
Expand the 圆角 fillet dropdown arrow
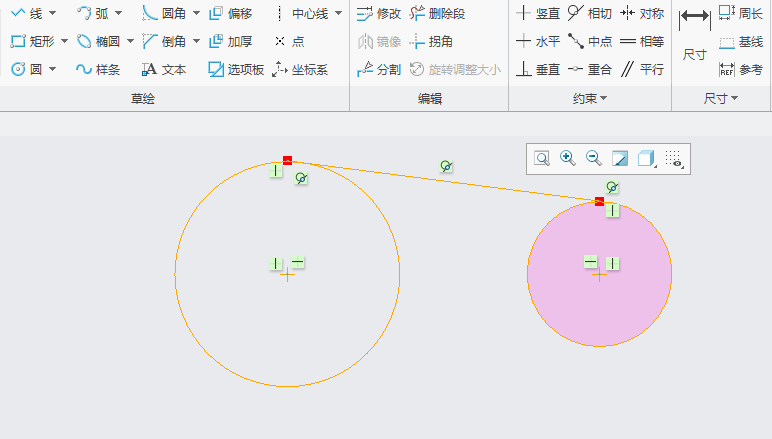pos(196,13)
